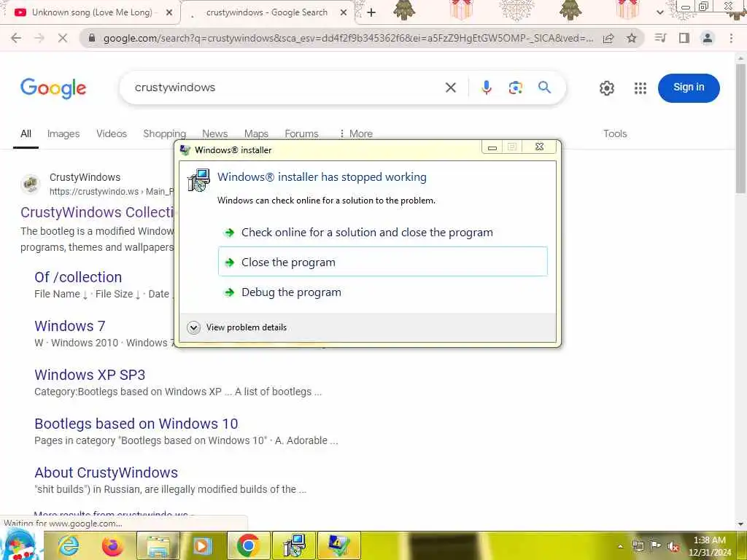
Task: Share this page icon in address bar
Action: pyautogui.click(x=608, y=38)
